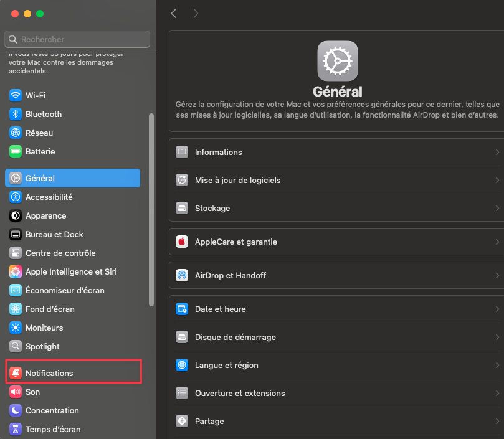Viewport: 504px width, 439px height.
Task: Click Langue et région chevron
Action: pyautogui.click(x=497, y=365)
